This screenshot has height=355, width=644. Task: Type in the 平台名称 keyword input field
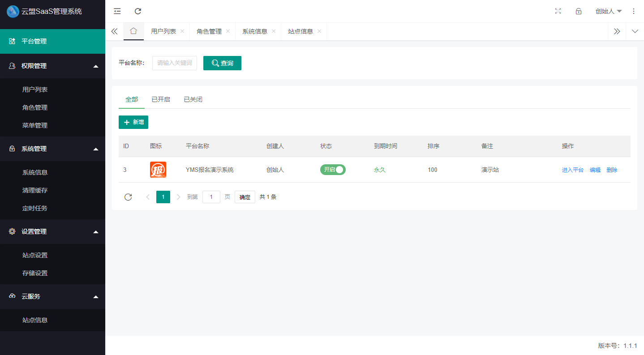tap(174, 63)
